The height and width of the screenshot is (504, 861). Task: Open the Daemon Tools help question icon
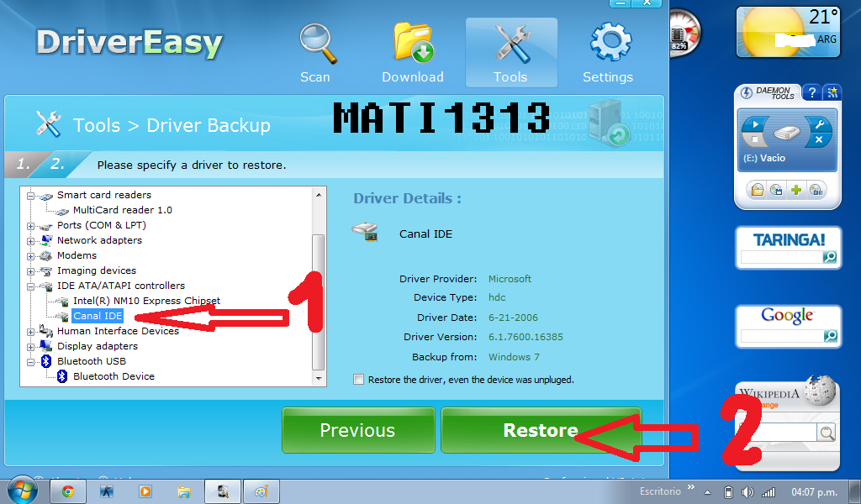click(x=811, y=92)
